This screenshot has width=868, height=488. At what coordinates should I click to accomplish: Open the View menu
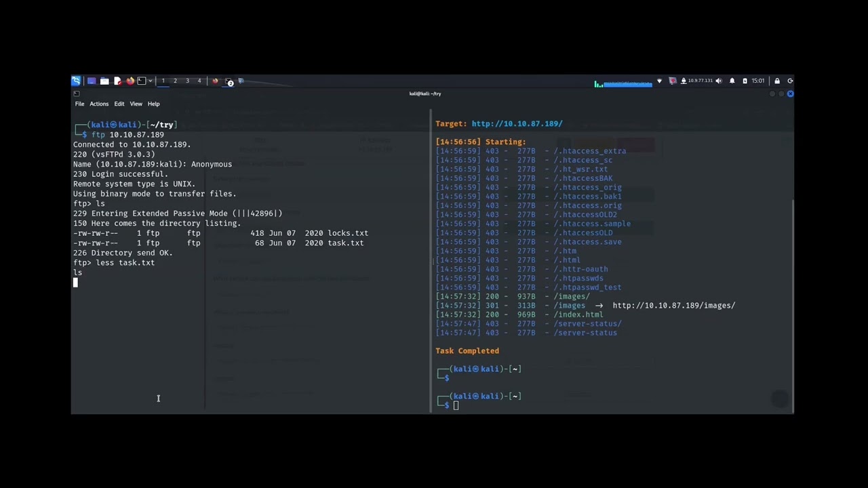point(136,104)
